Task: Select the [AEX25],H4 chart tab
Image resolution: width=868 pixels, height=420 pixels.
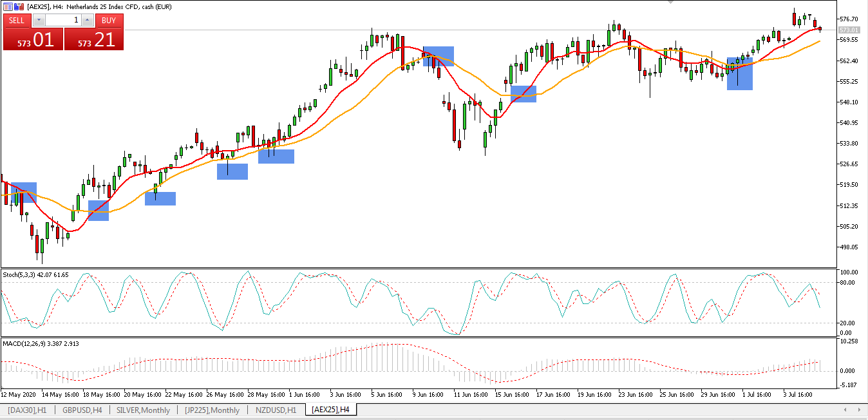Action: click(330, 410)
